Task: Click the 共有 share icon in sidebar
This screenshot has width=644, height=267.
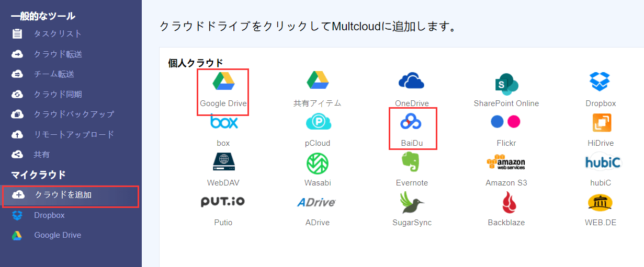Action: point(17,155)
